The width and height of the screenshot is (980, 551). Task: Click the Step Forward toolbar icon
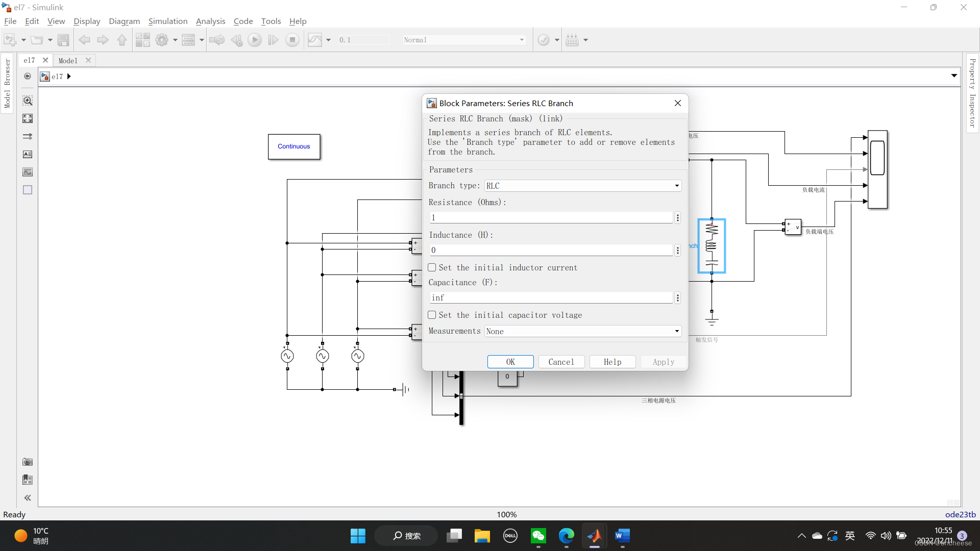point(274,40)
